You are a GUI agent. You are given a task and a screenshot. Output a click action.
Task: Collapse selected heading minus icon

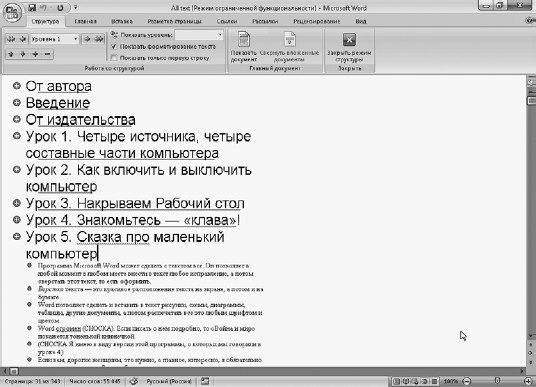pos(48,54)
